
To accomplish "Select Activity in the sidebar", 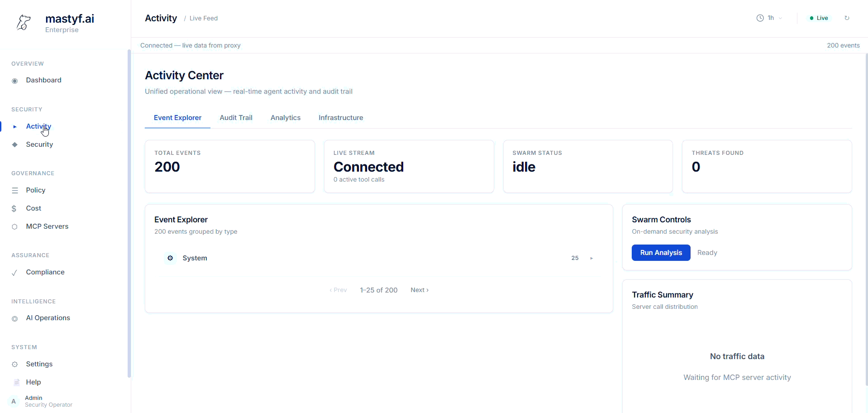I will [38, 126].
